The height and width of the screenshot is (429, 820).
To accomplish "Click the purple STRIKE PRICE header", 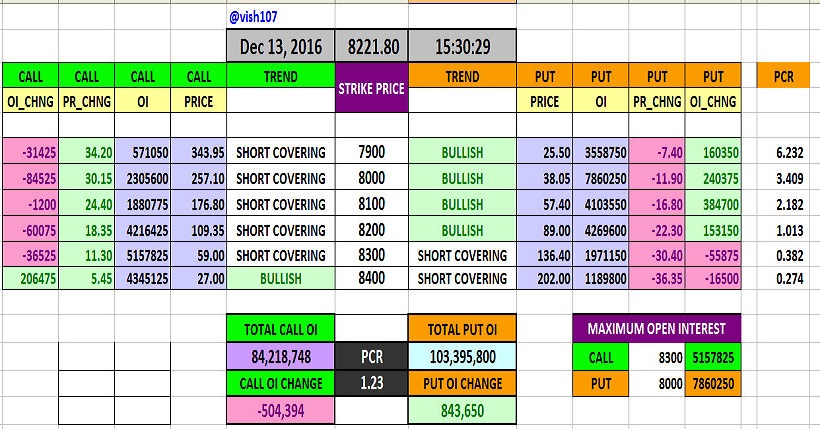I will click(373, 89).
